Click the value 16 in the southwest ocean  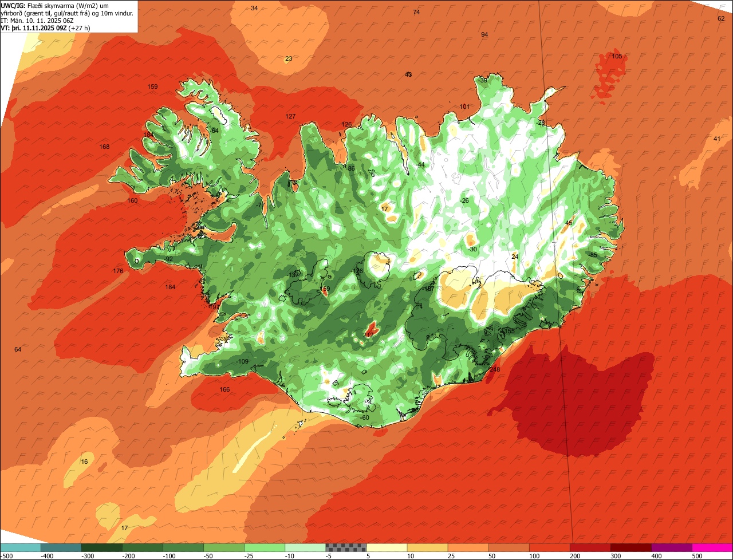(85, 462)
